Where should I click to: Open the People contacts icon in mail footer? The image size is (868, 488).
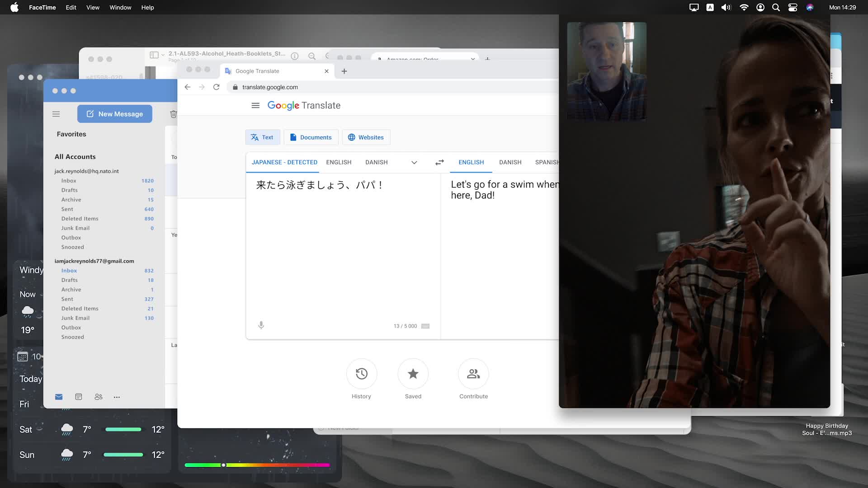(99, 397)
